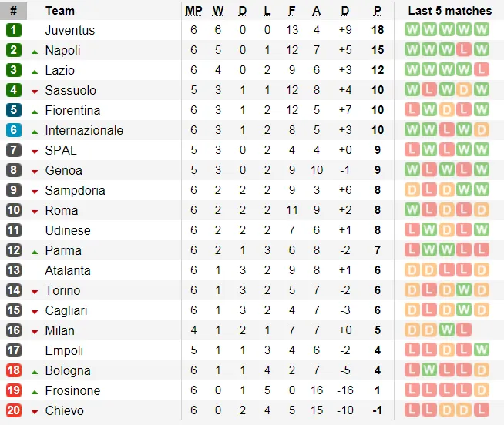
Task: Click Fiorentina's blue position 5 badge
Action: coord(14,110)
